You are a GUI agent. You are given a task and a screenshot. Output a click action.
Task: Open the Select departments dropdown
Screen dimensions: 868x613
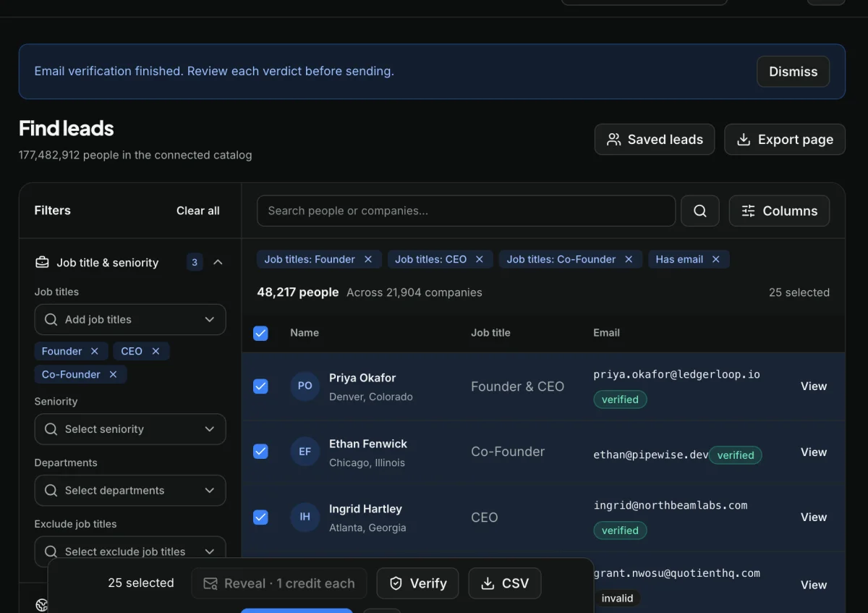pyautogui.click(x=130, y=490)
